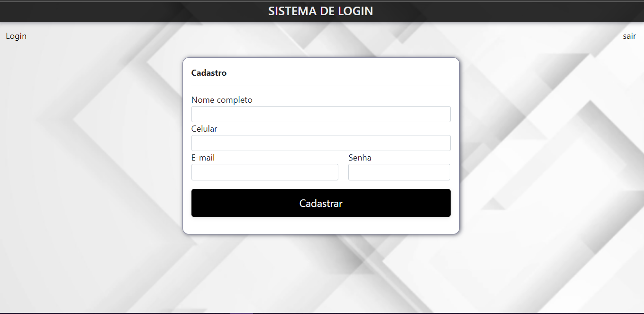Click the divider line below Cadastro

[x=320, y=85]
